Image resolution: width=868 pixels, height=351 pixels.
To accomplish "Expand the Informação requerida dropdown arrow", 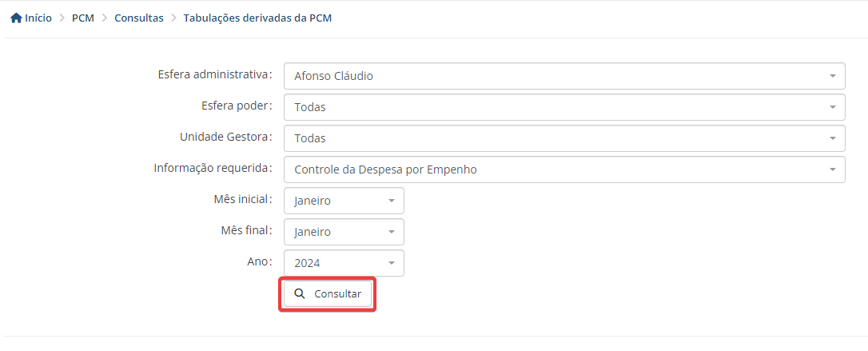I will coord(833,170).
